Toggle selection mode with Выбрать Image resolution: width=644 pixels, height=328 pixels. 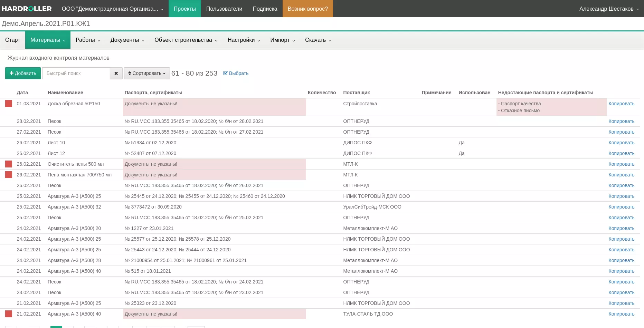tap(236, 73)
